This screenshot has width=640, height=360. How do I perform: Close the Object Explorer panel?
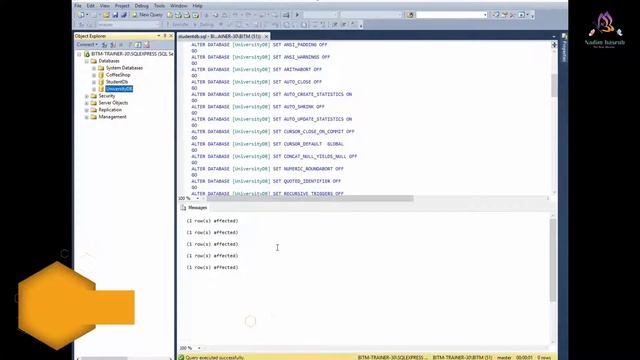[x=171, y=36]
